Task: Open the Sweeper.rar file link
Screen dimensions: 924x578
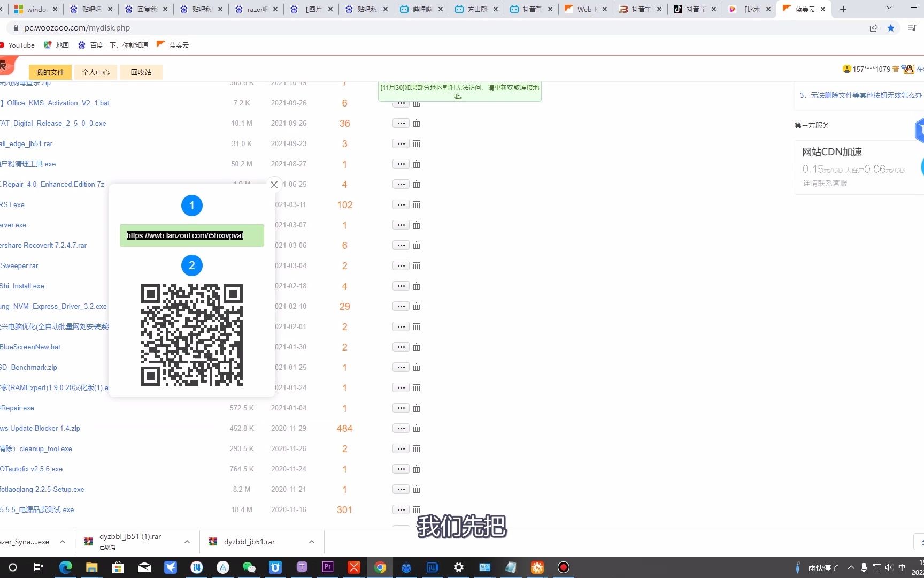Action: (x=19, y=265)
